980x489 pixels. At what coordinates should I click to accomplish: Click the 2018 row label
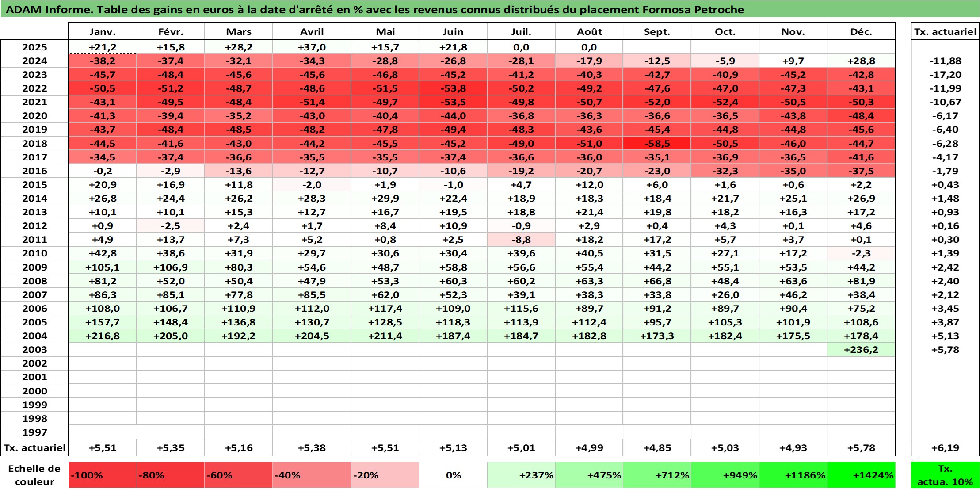34,144
